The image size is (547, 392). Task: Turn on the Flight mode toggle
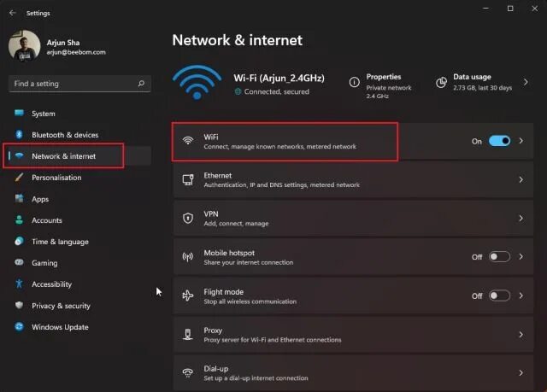pos(499,295)
